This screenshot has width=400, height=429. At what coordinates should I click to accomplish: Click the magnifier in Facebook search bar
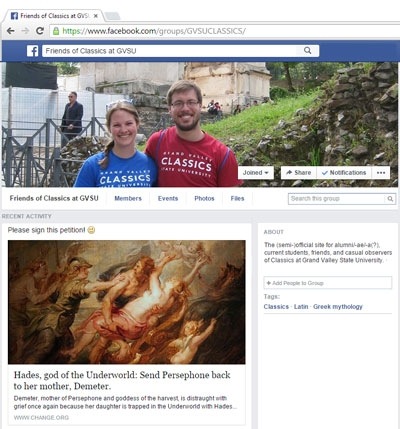coord(308,51)
